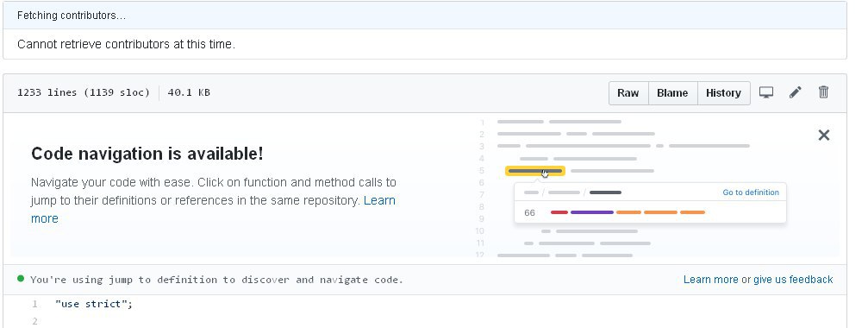
Task: Open the Blame view
Action: point(672,93)
